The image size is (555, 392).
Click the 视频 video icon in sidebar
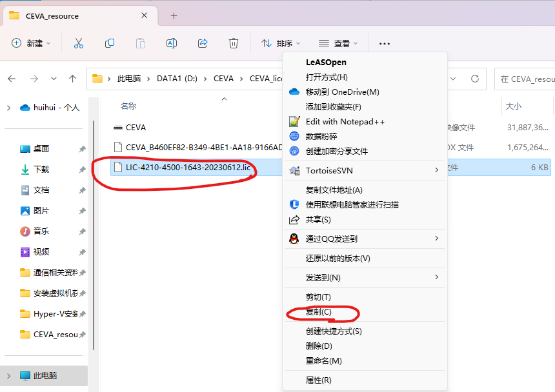point(25,252)
